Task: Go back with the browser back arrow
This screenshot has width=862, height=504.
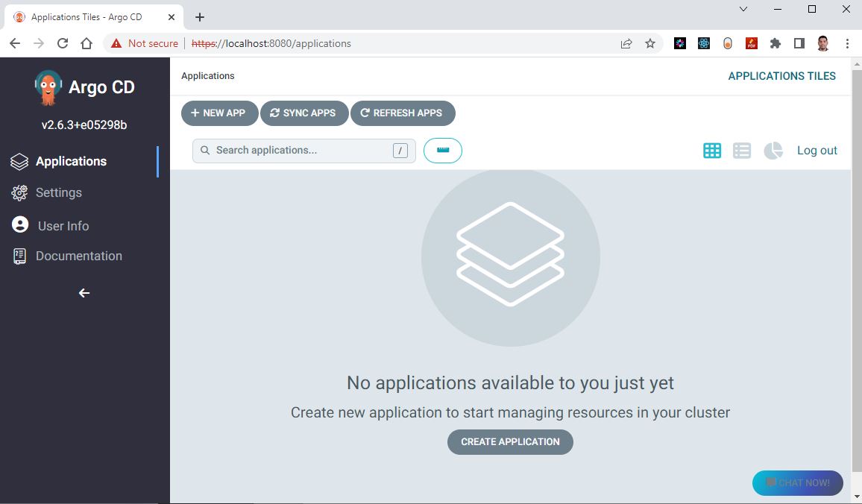Action: 15,43
